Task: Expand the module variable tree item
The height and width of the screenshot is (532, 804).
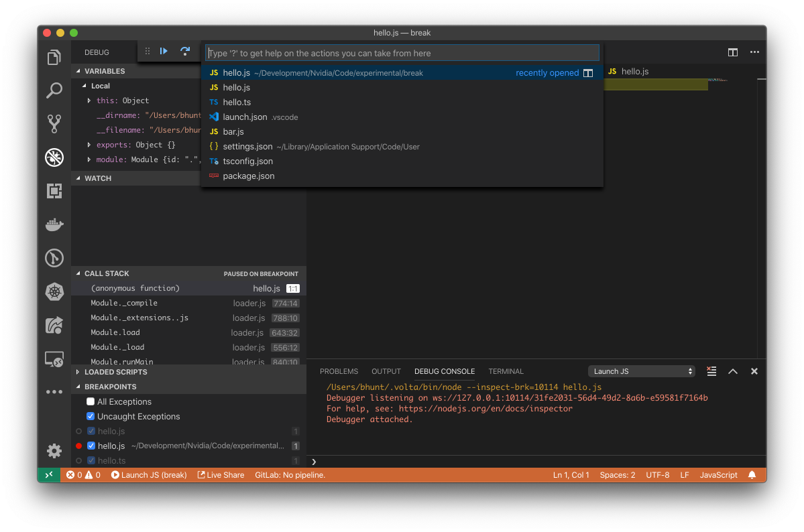Action: coord(89,159)
